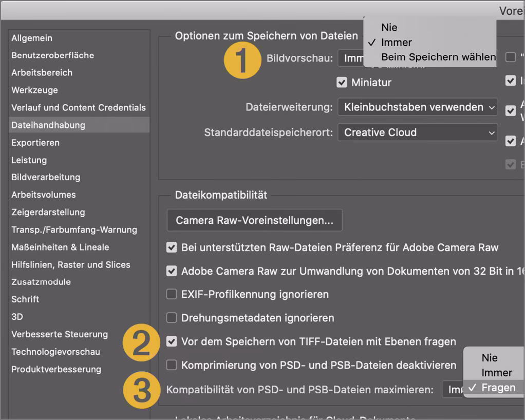Select 'Nie' in the Bildvorschau popup menu
This screenshot has width=525, height=420.
point(389,27)
